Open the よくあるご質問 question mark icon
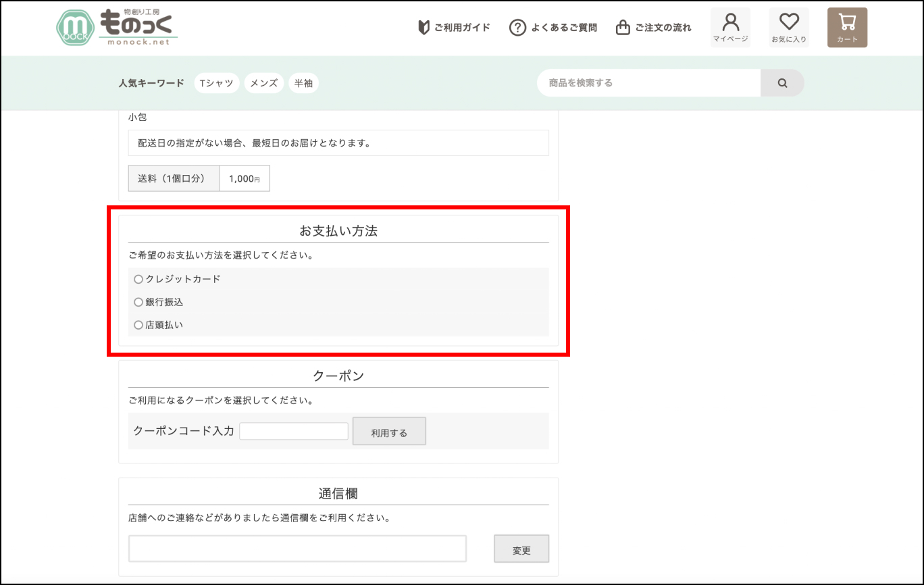 (x=517, y=28)
